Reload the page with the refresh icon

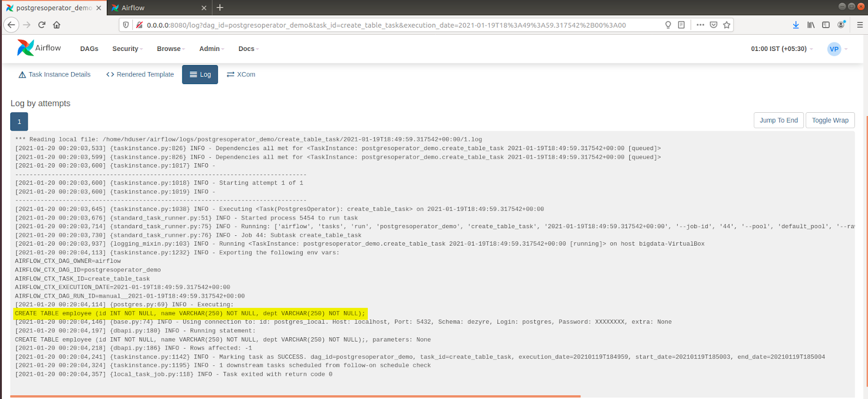[x=42, y=25]
